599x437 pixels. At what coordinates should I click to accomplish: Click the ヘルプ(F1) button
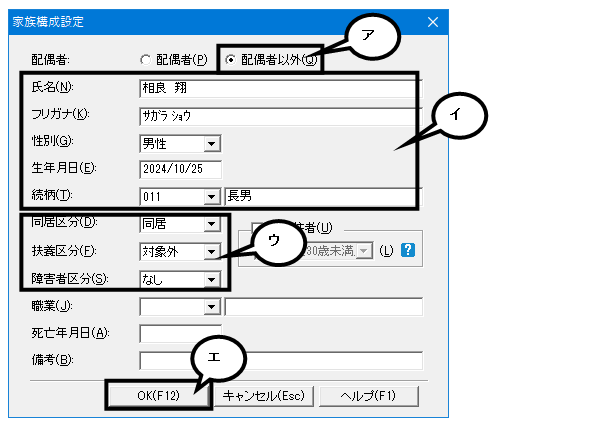click(x=369, y=396)
